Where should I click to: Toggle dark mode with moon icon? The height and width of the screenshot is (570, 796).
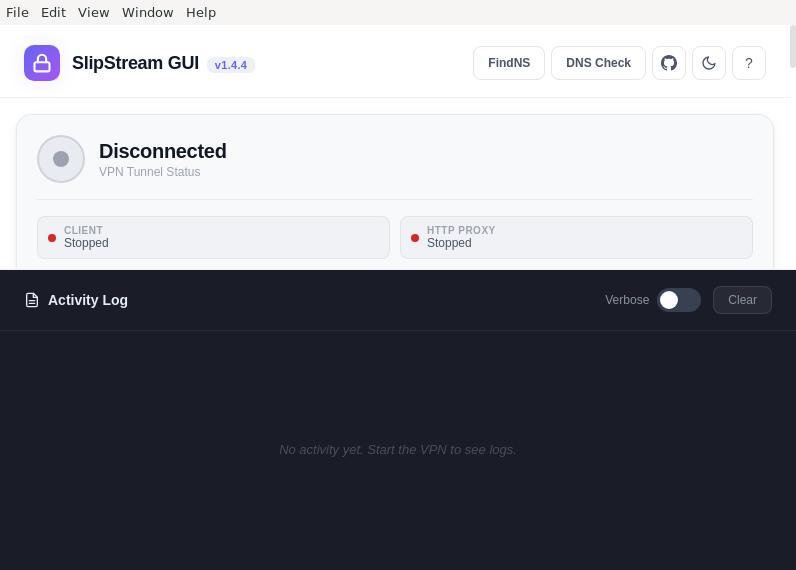click(709, 63)
